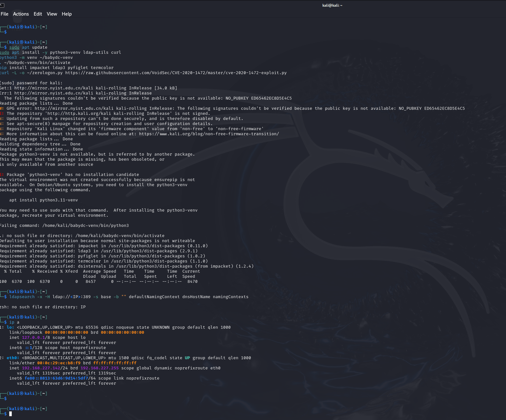Viewport: 506px width, 420px height.
Task: Open the Actions menu
Action: click(x=21, y=14)
